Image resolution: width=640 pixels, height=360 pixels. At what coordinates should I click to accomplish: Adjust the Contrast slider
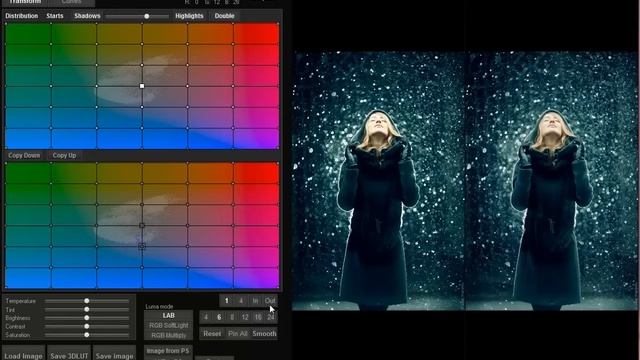pyautogui.click(x=87, y=327)
